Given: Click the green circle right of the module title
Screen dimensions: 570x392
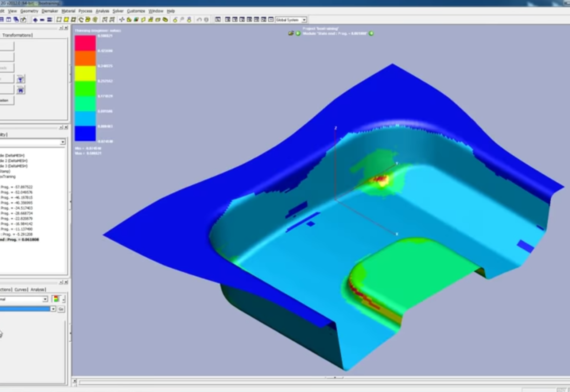Looking at the screenshot, I should coord(371,33).
